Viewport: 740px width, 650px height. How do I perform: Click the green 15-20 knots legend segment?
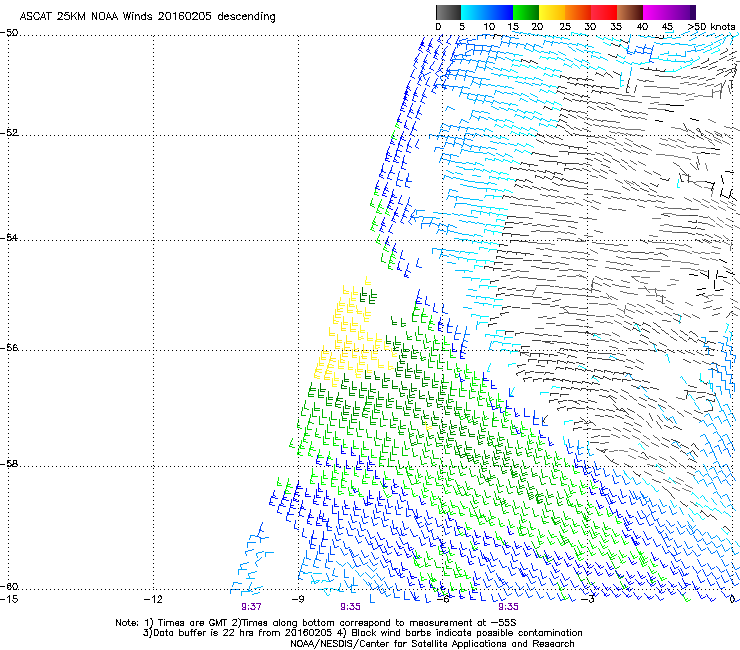[x=526, y=12]
